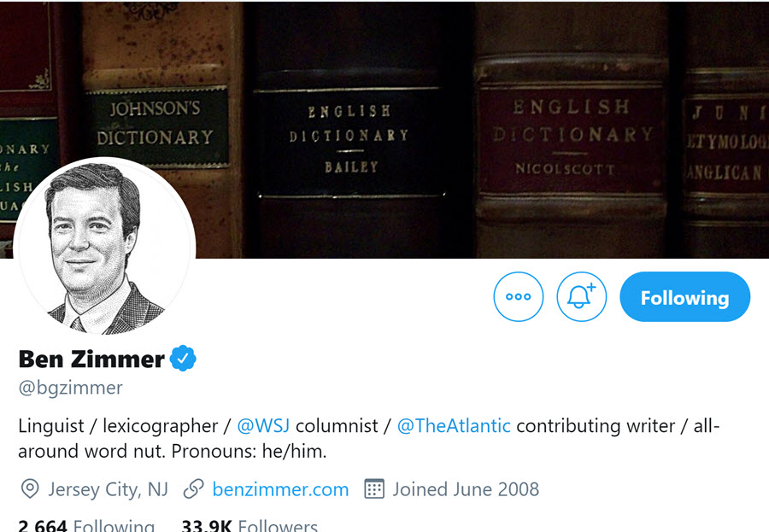Click the location pin icon

point(30,488)
